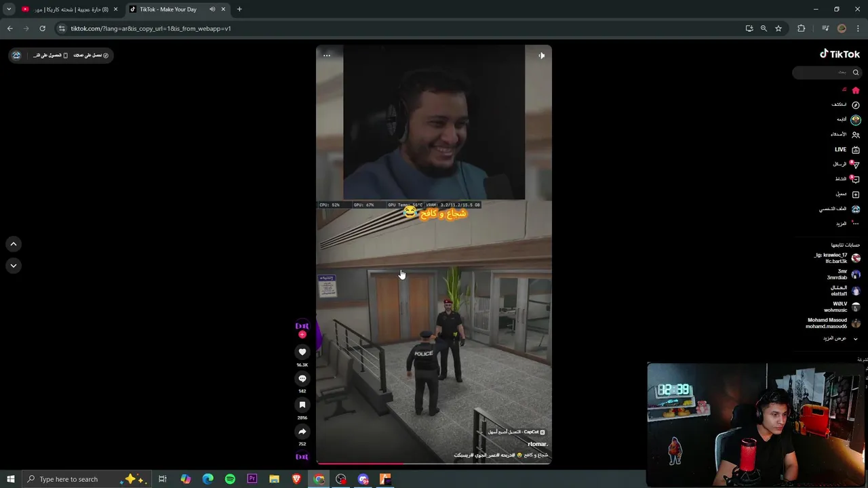Expand the show more accounts chevron

click(x=855, y=338)
